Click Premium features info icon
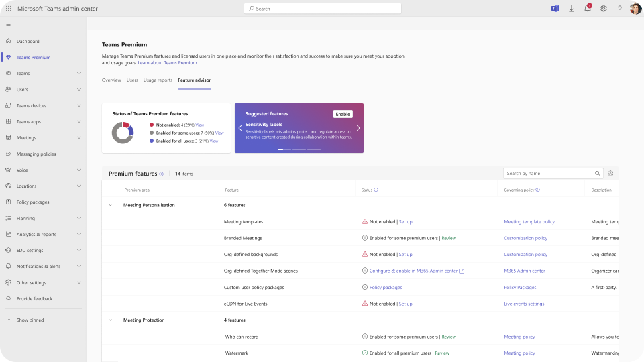The height and width of the screenshot is (362, 644). click(162, 174)
